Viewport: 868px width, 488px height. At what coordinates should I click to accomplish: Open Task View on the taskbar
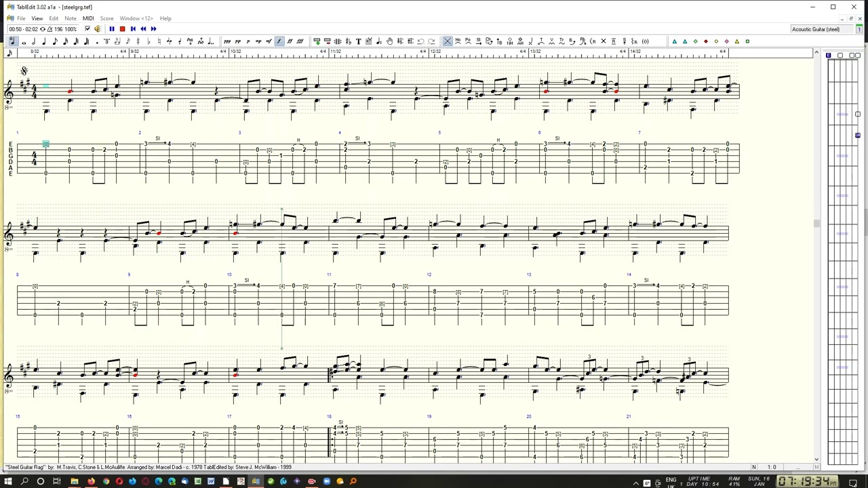click(57, 482)
